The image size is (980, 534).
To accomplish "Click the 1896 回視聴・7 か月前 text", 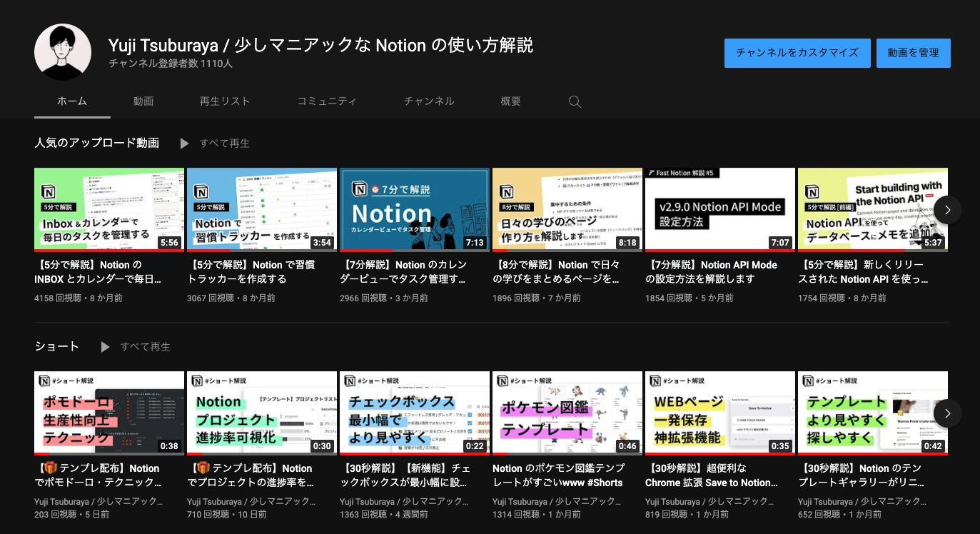I will coord(537,298).
